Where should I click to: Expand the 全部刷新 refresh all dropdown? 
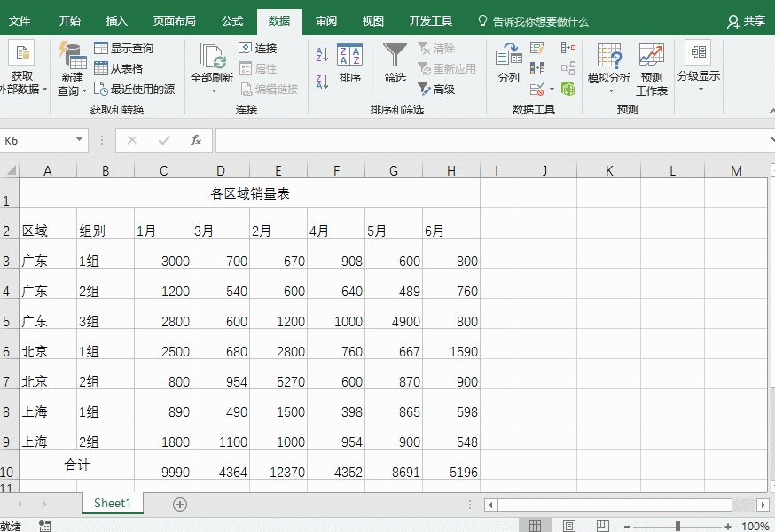click(x=212, y=90)
